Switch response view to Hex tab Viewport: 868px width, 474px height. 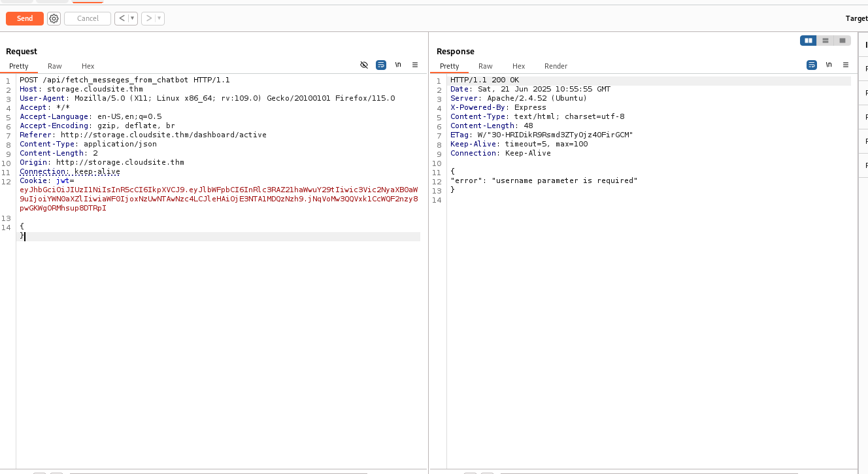pos(518,66)
